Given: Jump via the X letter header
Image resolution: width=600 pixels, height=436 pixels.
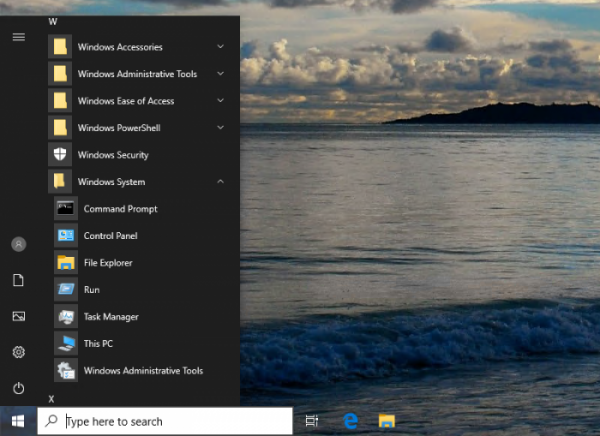Looking at the screenshot, I should 51,399.
